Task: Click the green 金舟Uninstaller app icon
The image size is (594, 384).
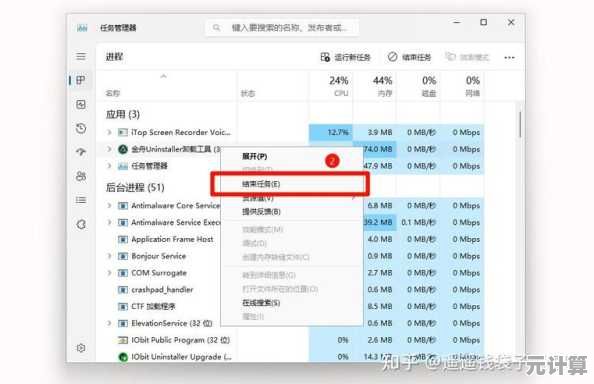Action: click(x=123, y=149)
